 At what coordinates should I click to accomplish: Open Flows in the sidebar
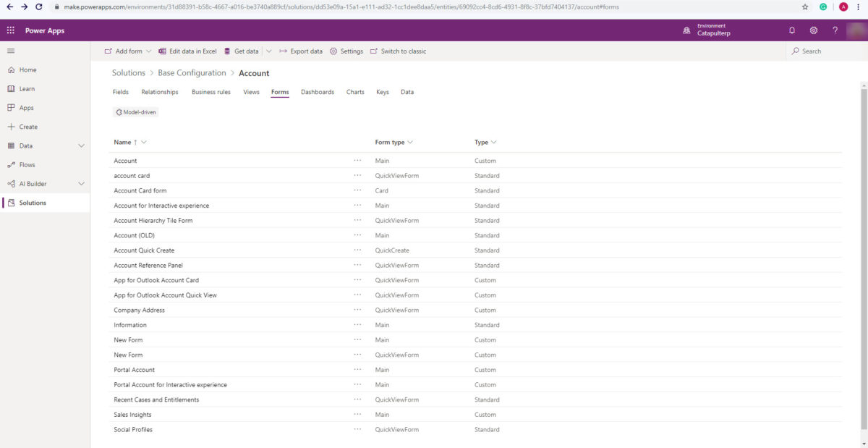coord(27,165)
